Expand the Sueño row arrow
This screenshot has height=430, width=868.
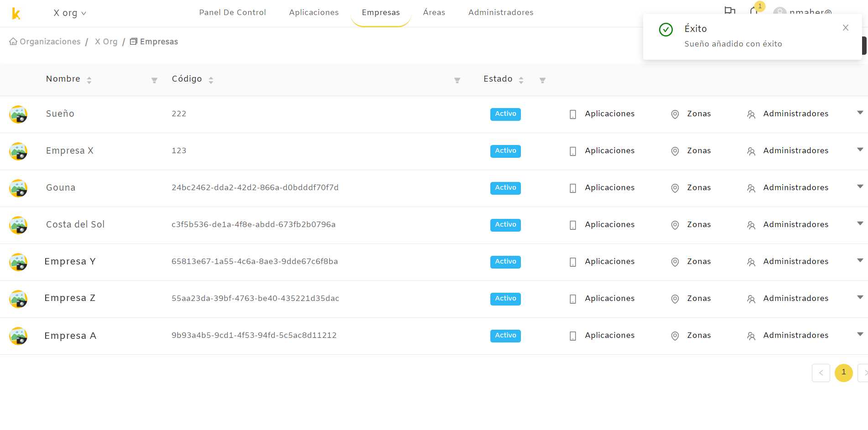tap(860, 113)
